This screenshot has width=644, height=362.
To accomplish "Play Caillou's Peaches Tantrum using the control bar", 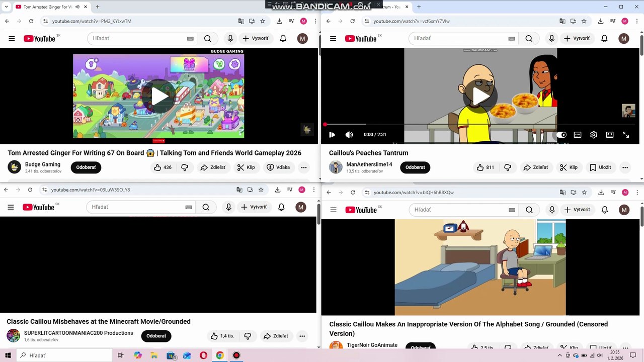I will [x=332, y=135].
